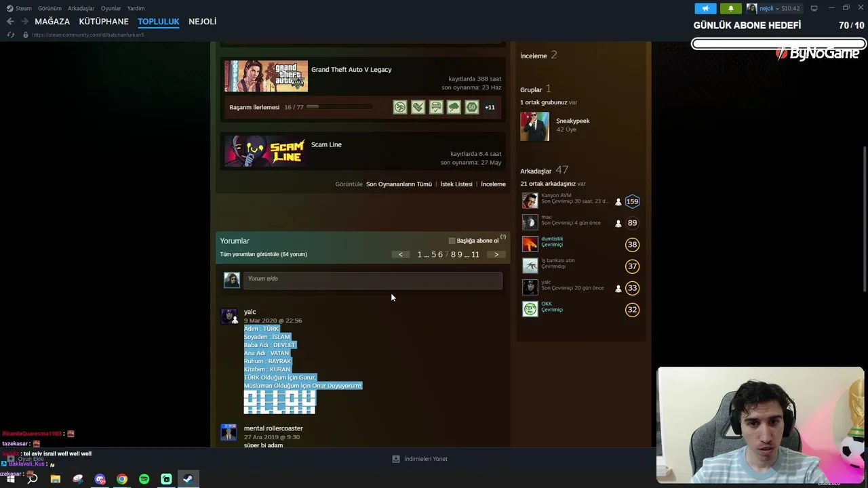Click the Scam Line game thumbnail
Screen dimensions: 868x488
(266, 151)
